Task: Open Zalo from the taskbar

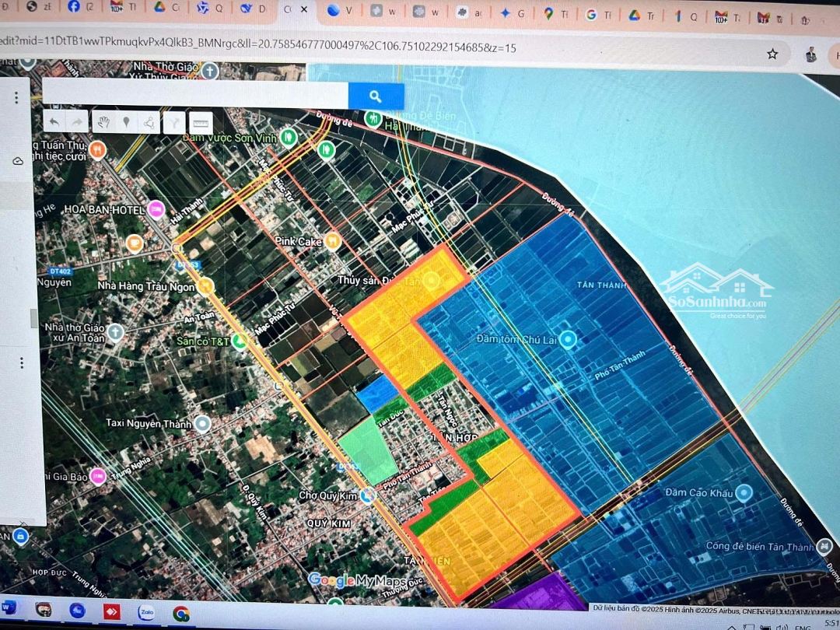Action: 146,612
